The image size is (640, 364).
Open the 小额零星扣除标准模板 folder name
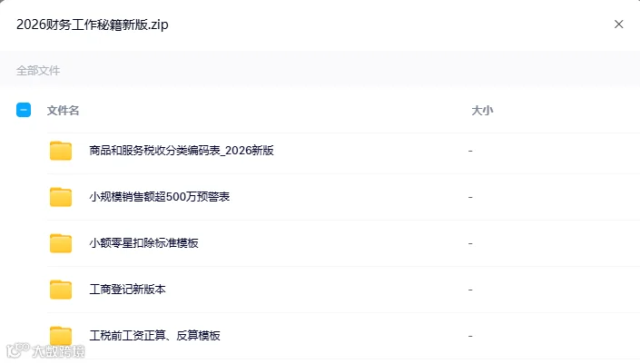[144, 243]
